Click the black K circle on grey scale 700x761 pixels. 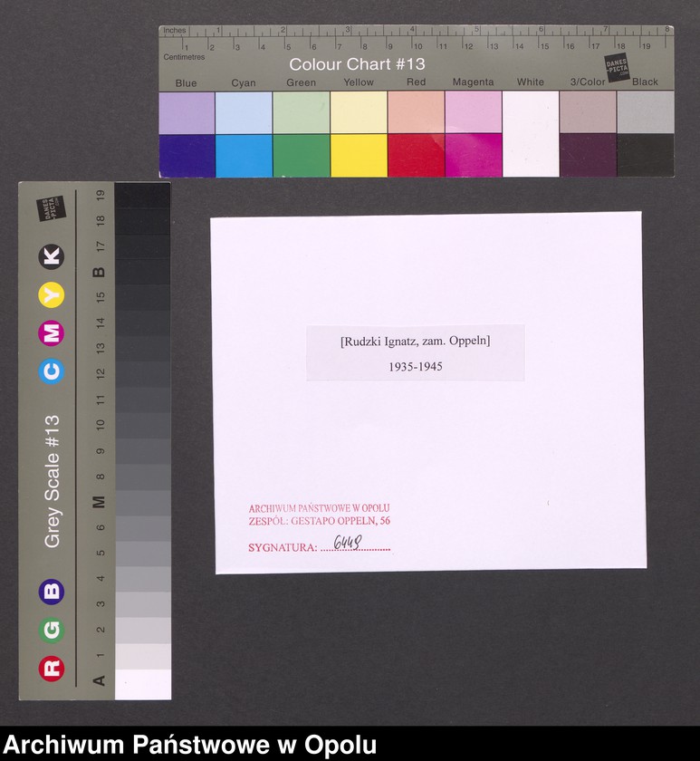[x=52, y=257]
